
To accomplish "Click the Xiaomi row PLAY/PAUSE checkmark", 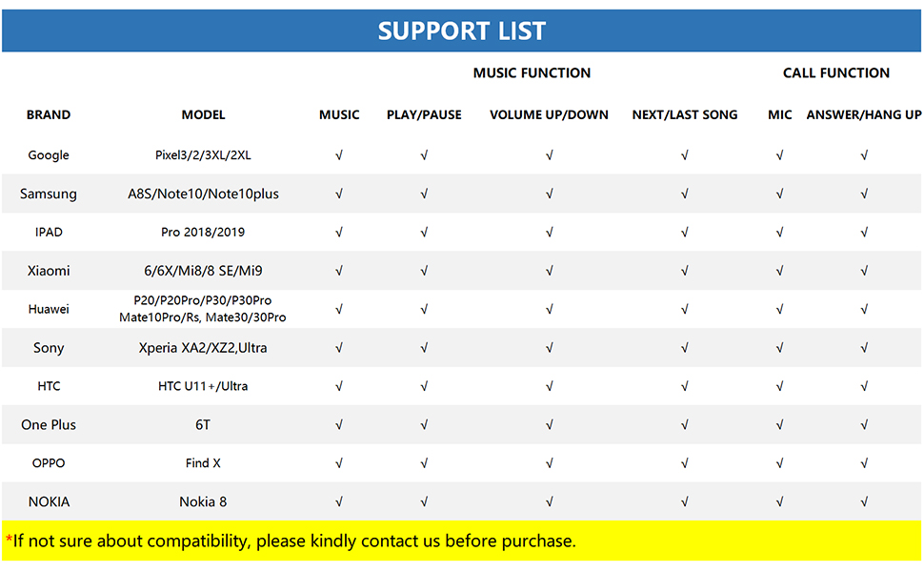I will 424,272.
